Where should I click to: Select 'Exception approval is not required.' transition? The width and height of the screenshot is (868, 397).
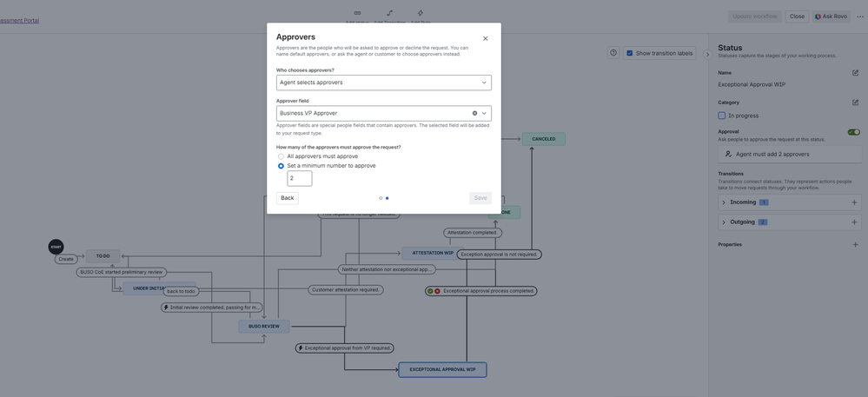click(x=500, y=255)
